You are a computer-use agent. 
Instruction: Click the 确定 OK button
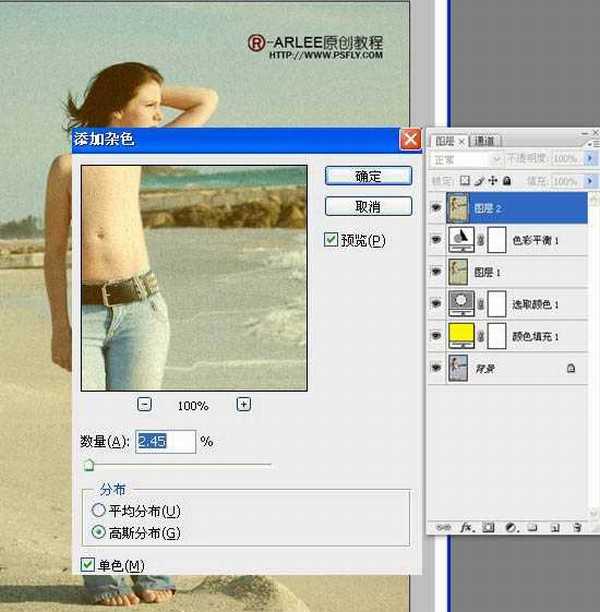click(368, 176)
